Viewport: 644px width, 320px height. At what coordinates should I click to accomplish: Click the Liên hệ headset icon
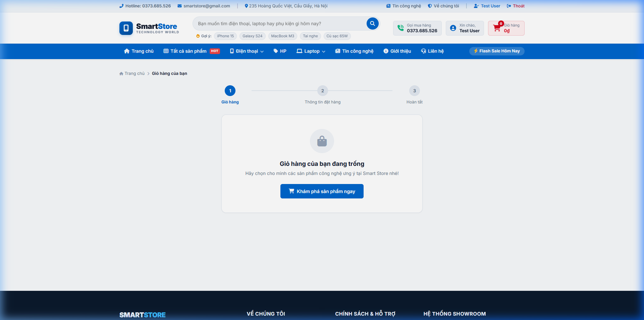click(x=424, y=51)
